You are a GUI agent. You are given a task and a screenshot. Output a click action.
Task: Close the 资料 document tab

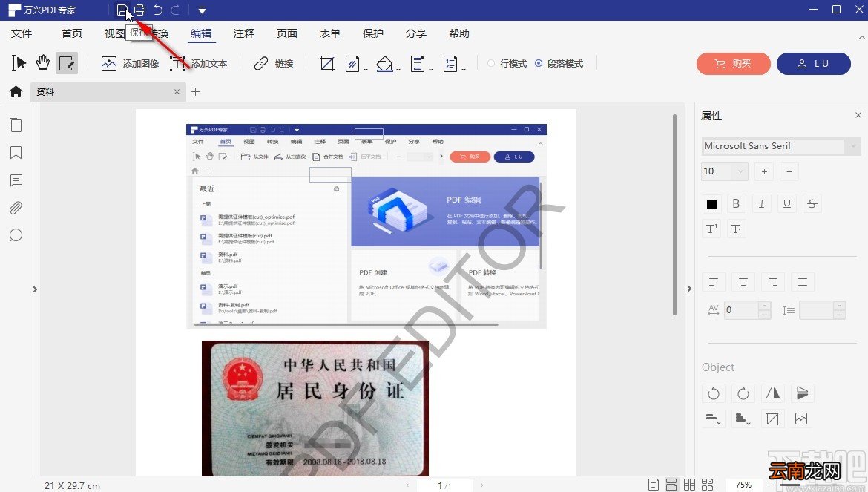point(177,92)
